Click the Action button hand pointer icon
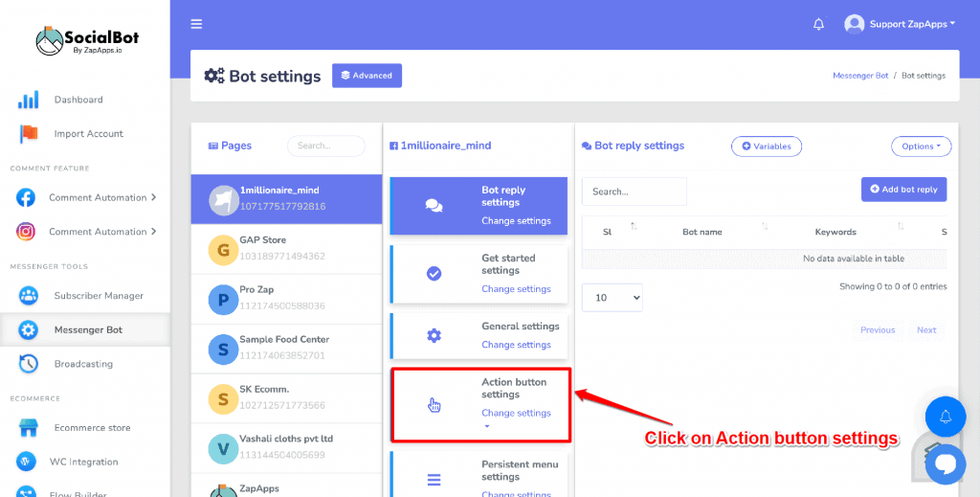 click(x=434, y=405)
